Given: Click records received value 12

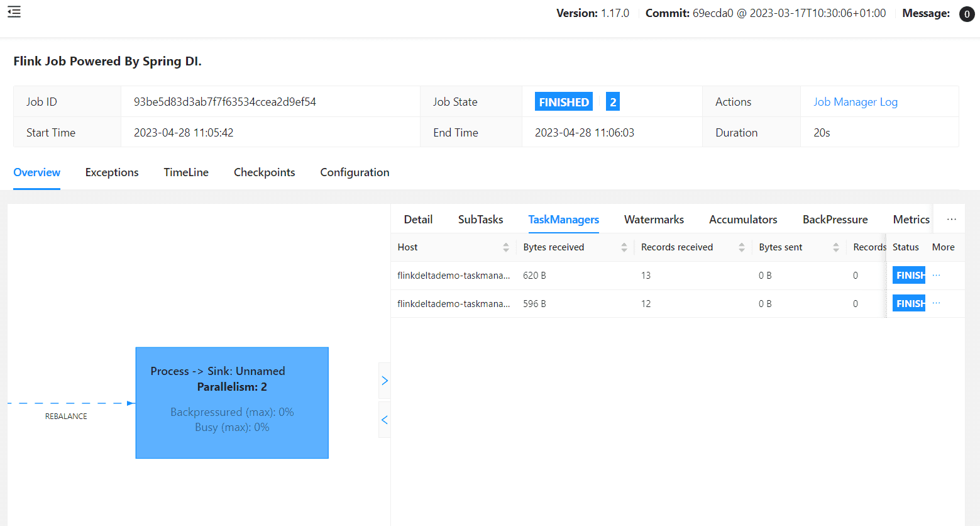Looking at the screenshot, I should [x=646, y=304].
